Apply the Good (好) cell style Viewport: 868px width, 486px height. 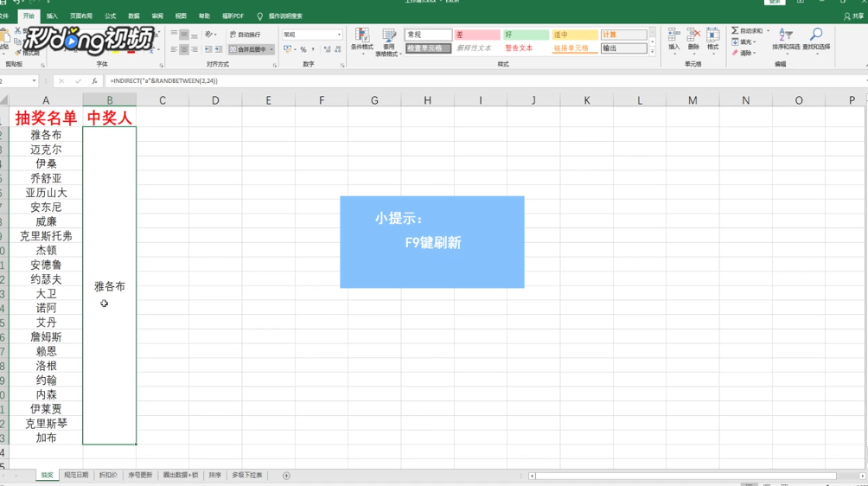coord(526,35)
